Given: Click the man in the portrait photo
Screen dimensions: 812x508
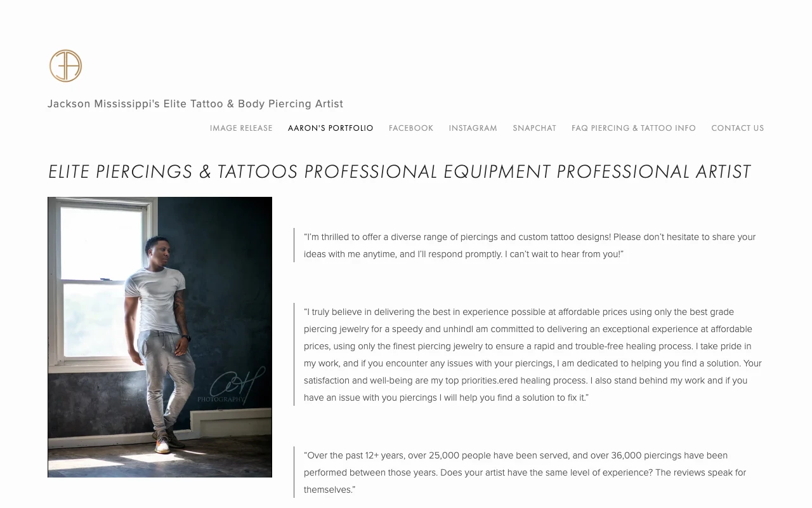Looking at the screenshot, I should pyautogui.click(x=159, y=317).
